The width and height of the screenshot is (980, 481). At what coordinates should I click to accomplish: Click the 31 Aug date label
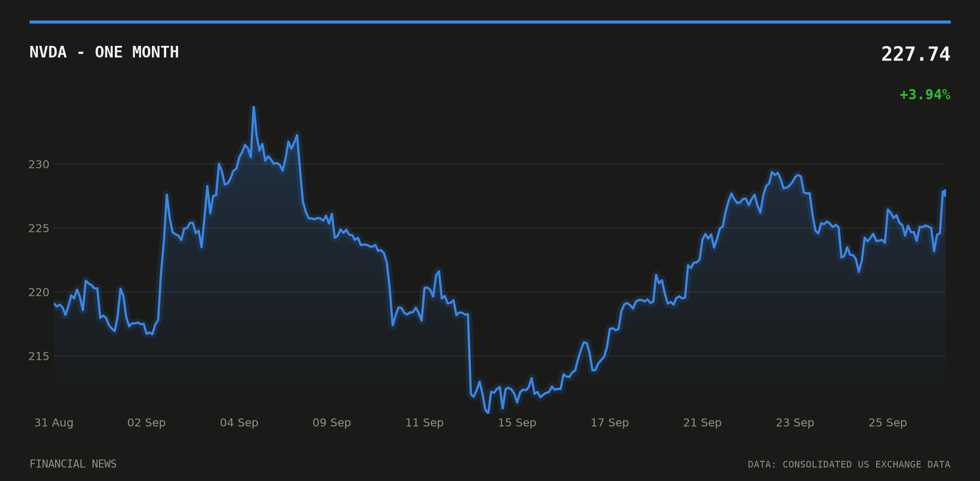coord(54,423)
